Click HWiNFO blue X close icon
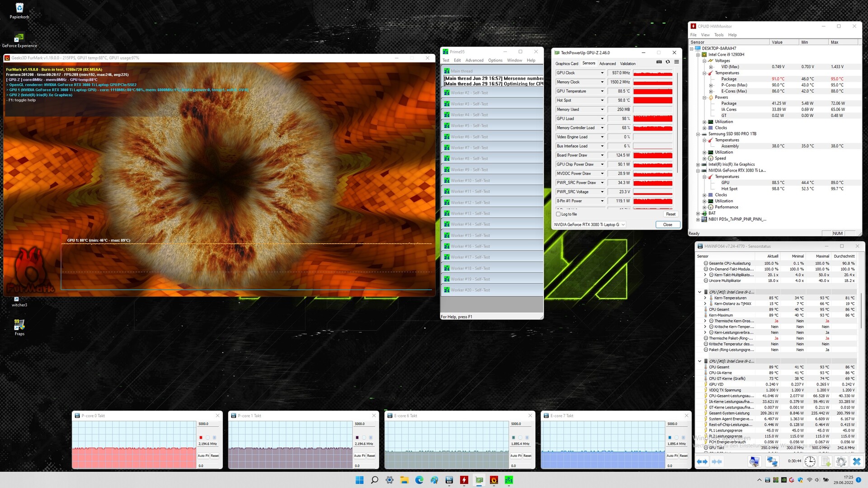This screenshot has height=488, width=868. click(x=856, y=461)
